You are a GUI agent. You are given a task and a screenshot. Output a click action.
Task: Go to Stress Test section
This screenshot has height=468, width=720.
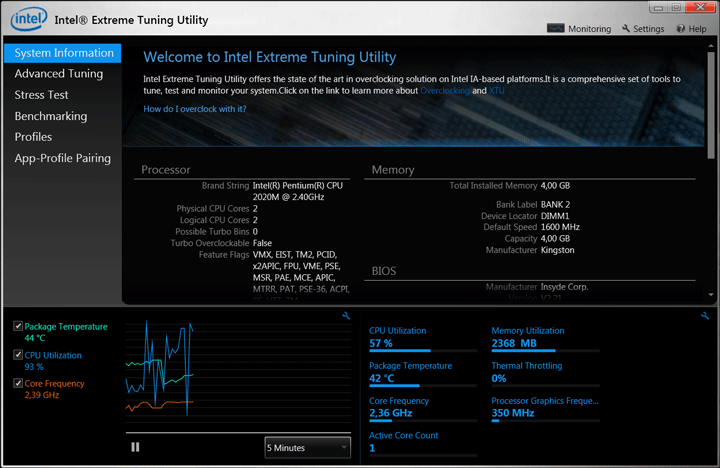41,95
